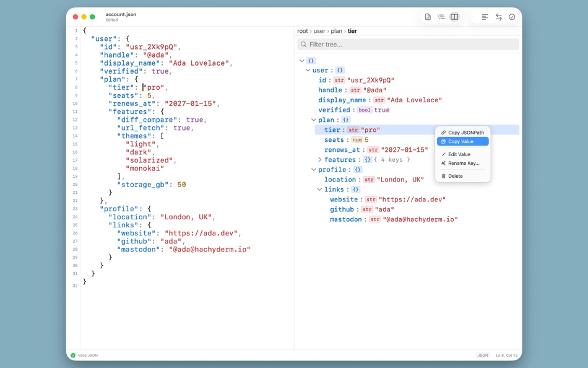
Task: Collapse the profile node in tree
Action: 314,170
